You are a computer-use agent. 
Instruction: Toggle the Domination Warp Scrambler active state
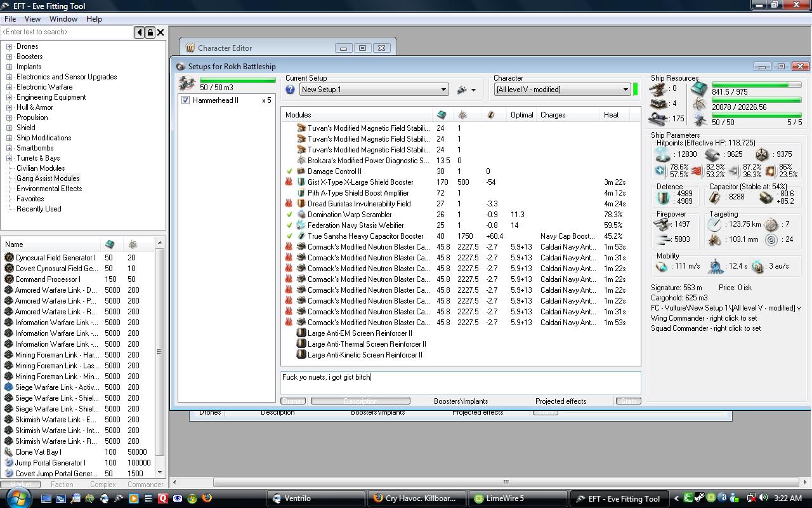tap(290, 215)
